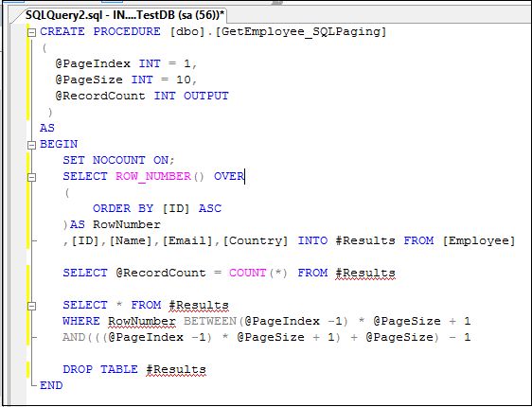Image resolution: width=532 pixels, height=407 pixels.
Task: Click the [Name] column in select list
Action: pos(131,240)
